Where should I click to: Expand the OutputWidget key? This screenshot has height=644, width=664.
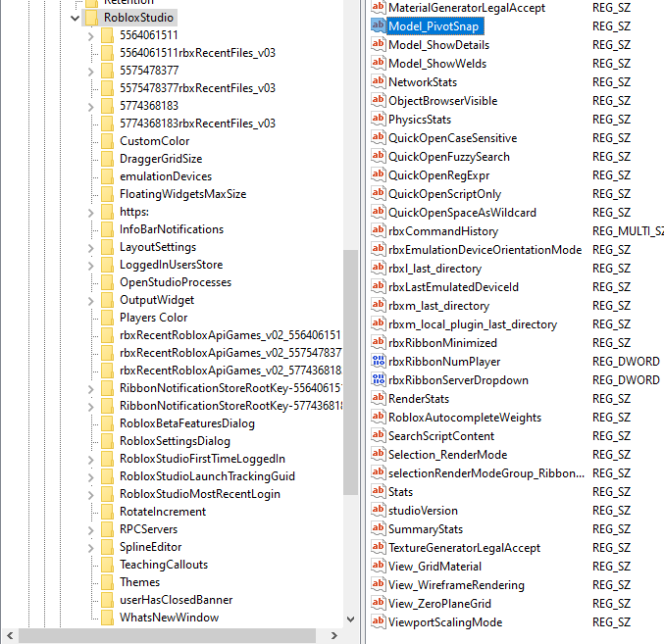pyautogui.click(x=90, y=300)
